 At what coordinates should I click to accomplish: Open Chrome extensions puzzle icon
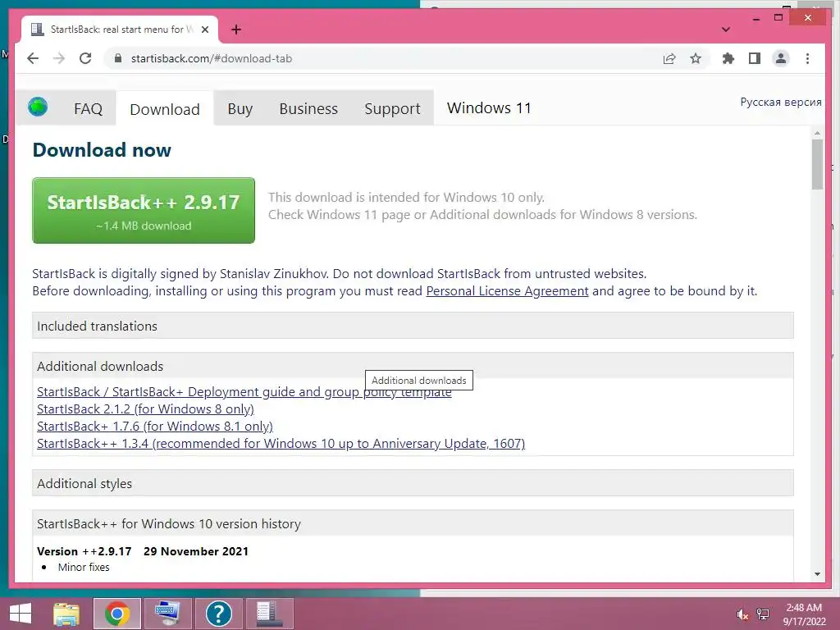pyautogui.click(x=728, y=58)
